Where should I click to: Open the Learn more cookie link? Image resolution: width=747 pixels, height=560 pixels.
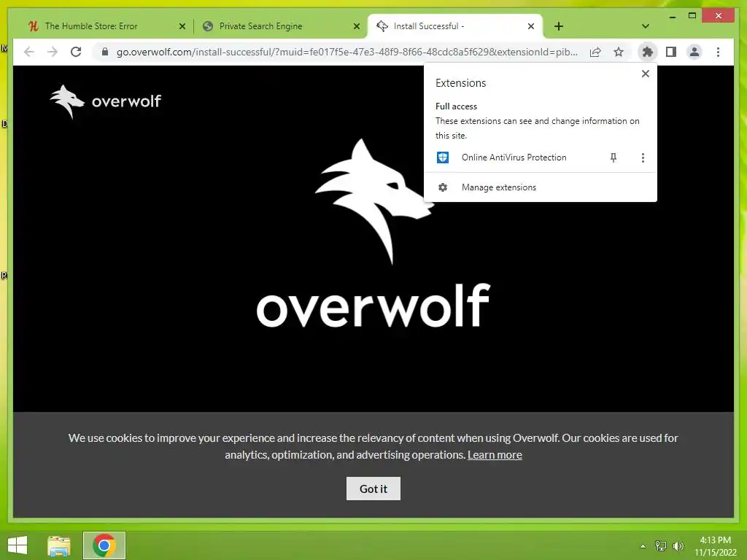coord(495,455)
